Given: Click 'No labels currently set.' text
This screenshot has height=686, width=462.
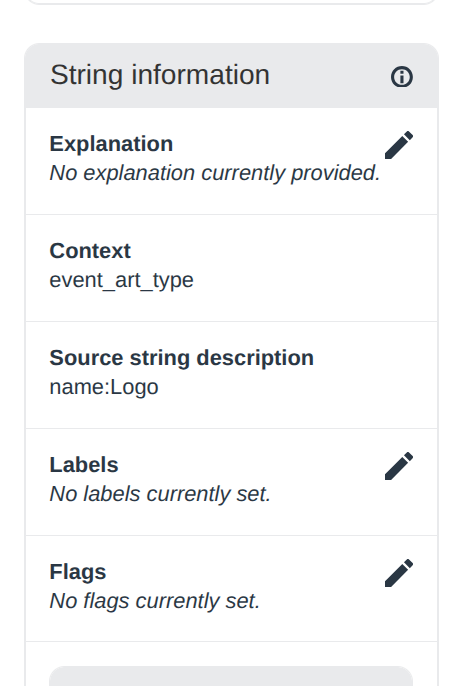Looking at the screenshot, I should coord(160,494).
